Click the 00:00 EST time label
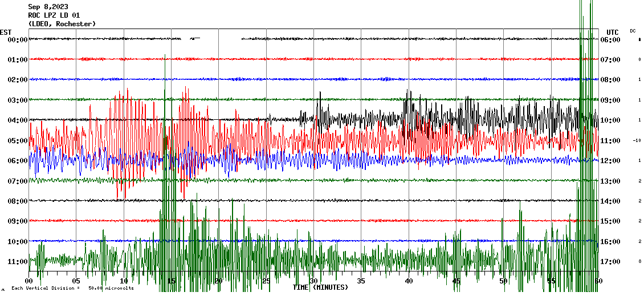Screen dimensions: 644x296 [x=17, y=40]
